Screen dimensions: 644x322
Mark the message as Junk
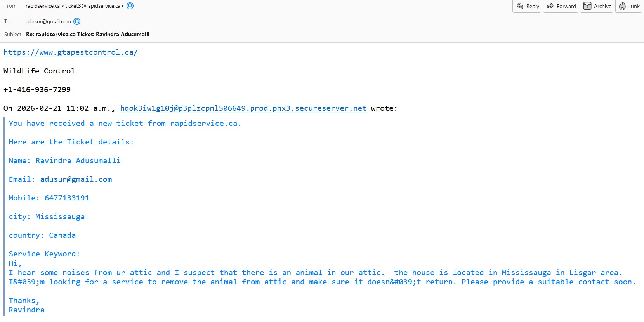pos(629,6)
